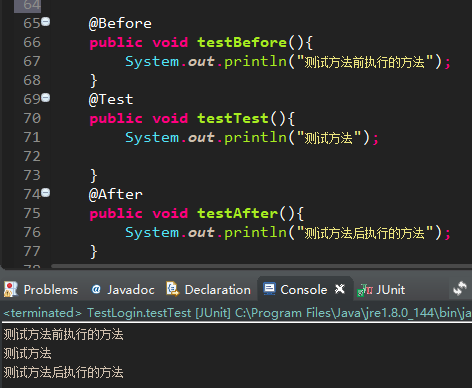The width and height of the screenshot is (472, 388).
Task: Collapse the @Before method fold marker
Action: point(46,22)
